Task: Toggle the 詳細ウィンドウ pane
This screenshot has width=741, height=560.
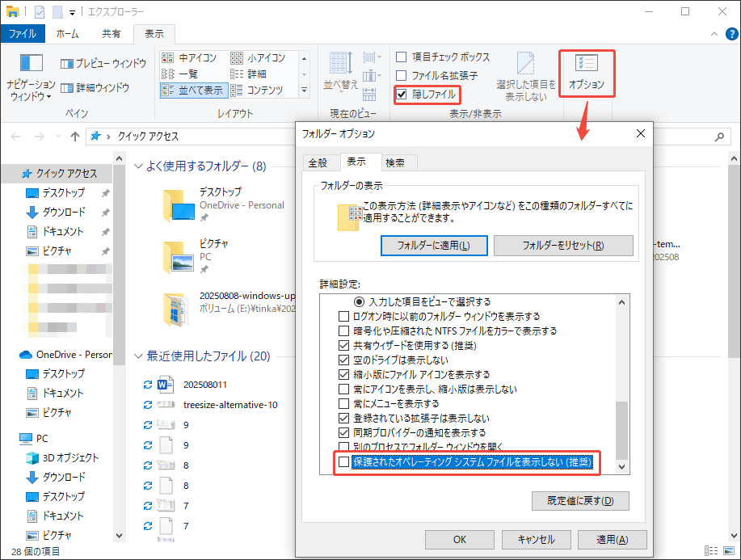Action: [95, 87]
